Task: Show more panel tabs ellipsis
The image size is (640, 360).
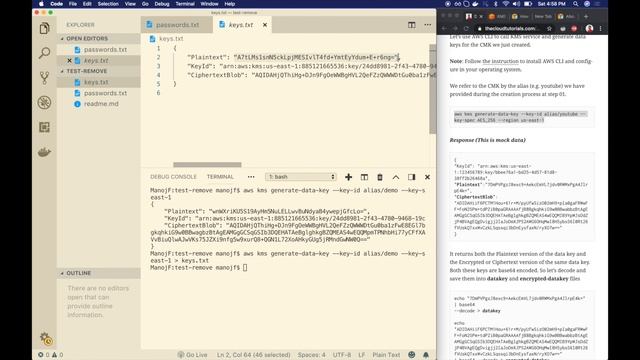Action: (x=251, y=177)
